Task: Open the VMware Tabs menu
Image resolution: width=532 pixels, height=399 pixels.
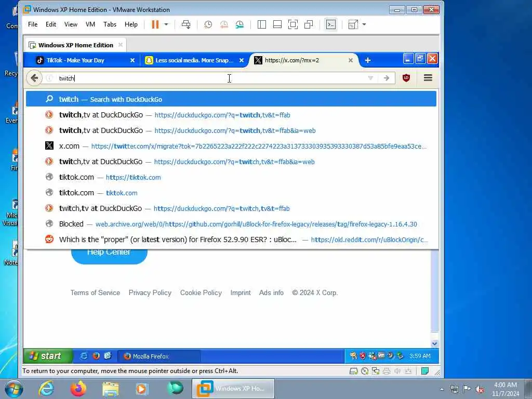Action: click(110, 24)
